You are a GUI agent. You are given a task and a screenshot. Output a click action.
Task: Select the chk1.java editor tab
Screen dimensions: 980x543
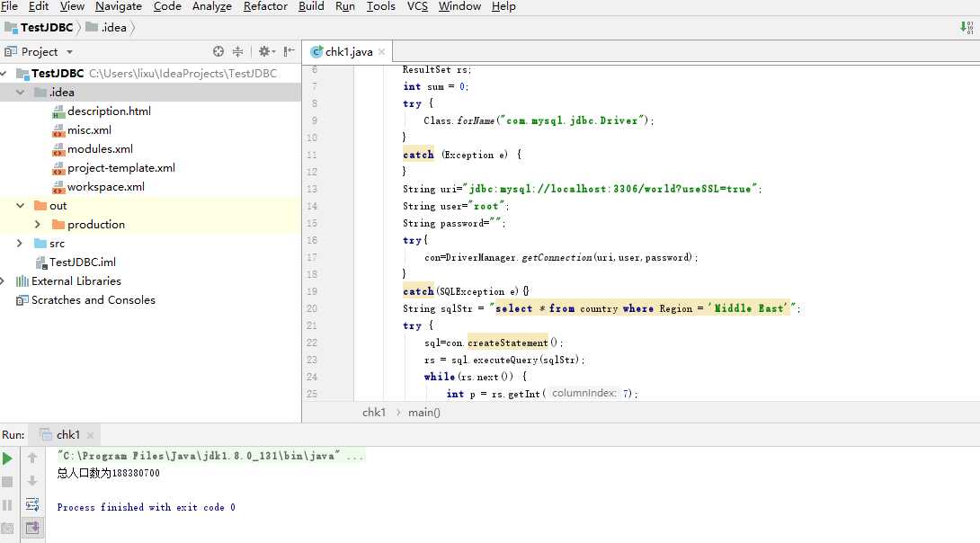coord(348,52)
